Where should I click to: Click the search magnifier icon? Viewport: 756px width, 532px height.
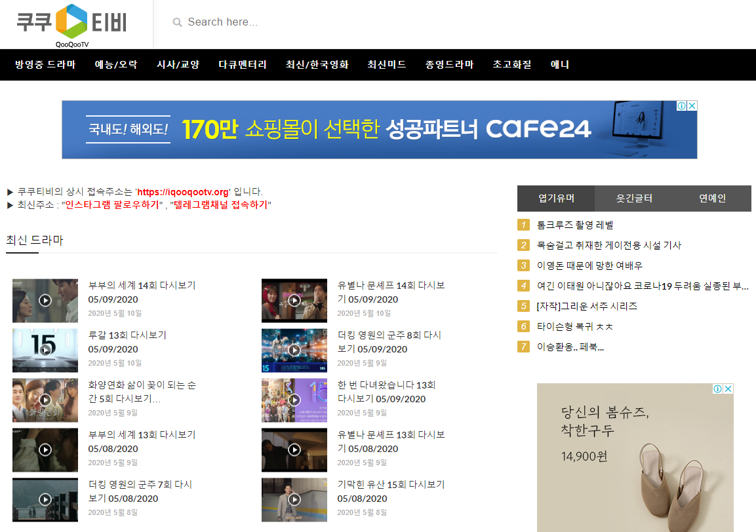point(178,22)
